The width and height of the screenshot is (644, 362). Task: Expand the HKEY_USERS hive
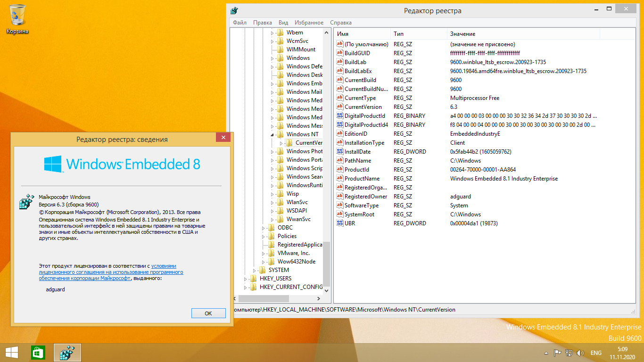[x=245, y=279]
